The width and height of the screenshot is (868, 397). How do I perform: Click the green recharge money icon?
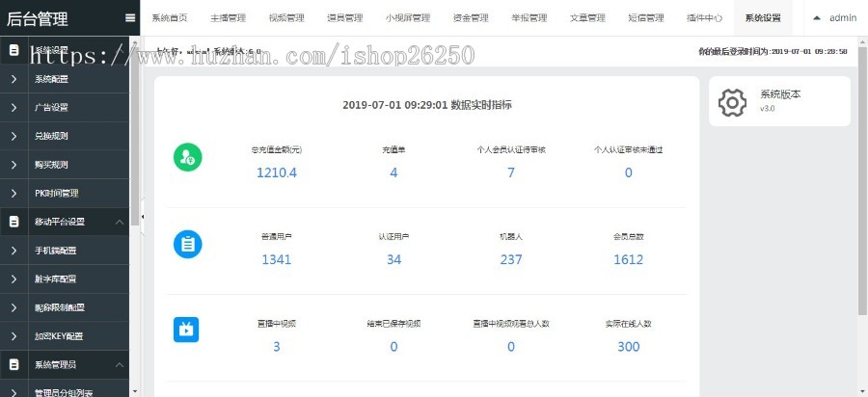click(187, 157)
